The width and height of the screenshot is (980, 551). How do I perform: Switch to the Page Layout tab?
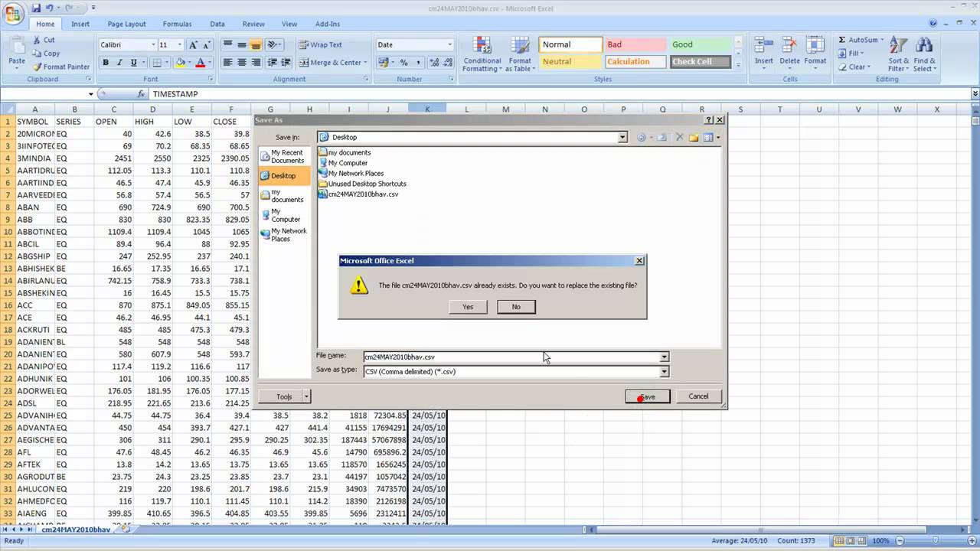pyautogui.click(x=126, y=24)
